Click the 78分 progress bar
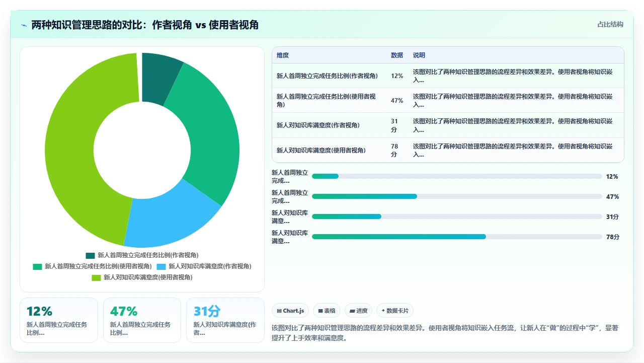 click(x=457, y=237)
